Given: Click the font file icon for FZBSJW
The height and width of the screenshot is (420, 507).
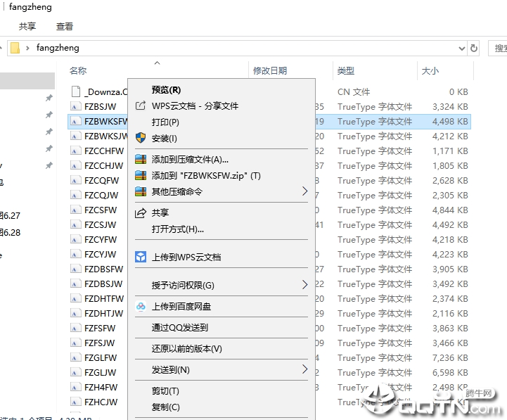Looking at the screenshot, I should click(76, 107).
